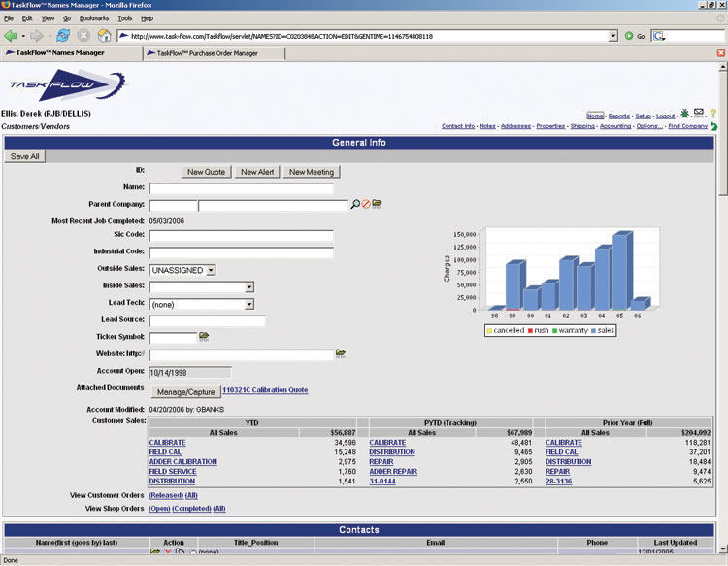Close the current browser tab with red X
The image size is (728, 566).
(721, 53)
